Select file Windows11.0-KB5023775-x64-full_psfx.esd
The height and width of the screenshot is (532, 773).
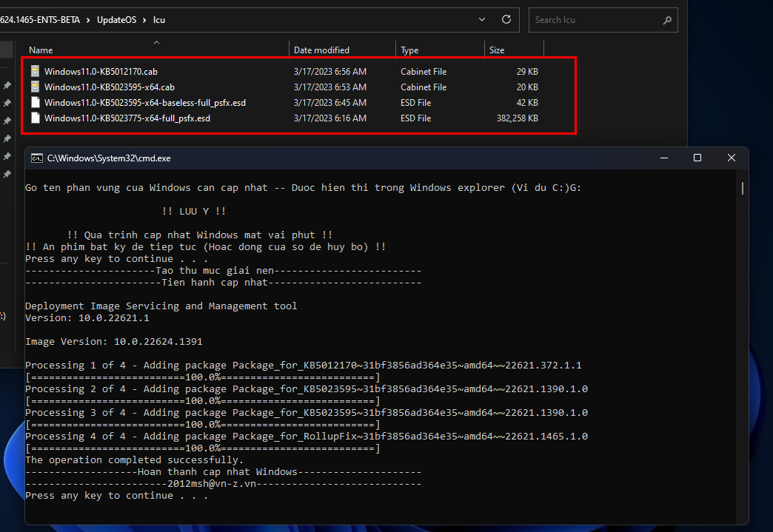[127, 118]
